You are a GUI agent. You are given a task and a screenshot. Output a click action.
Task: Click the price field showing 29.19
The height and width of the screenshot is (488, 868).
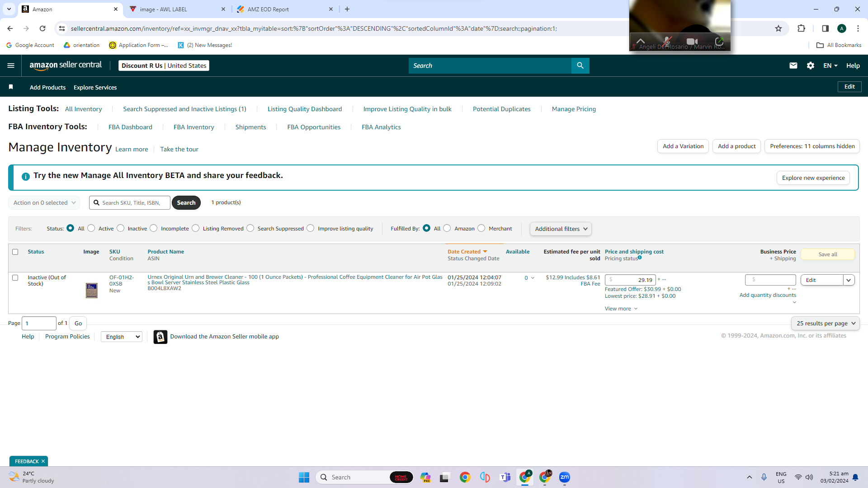[x=630, y=280]
